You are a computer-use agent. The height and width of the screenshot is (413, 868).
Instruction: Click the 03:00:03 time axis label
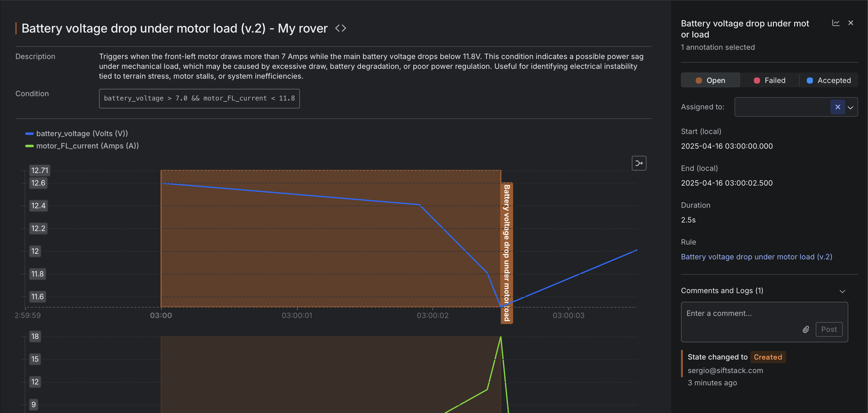click(x=568, y=315)
